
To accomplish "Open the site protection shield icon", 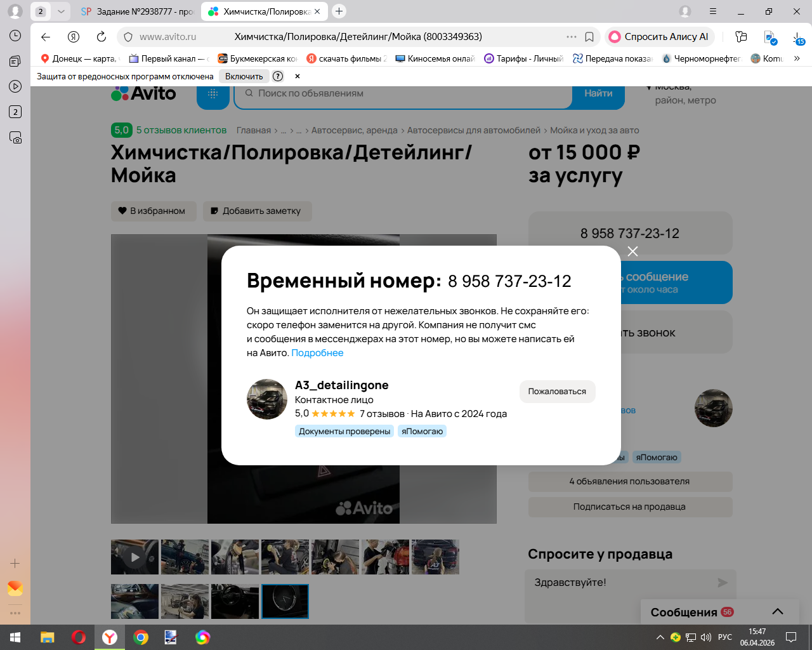I will (x=128, y=37).
